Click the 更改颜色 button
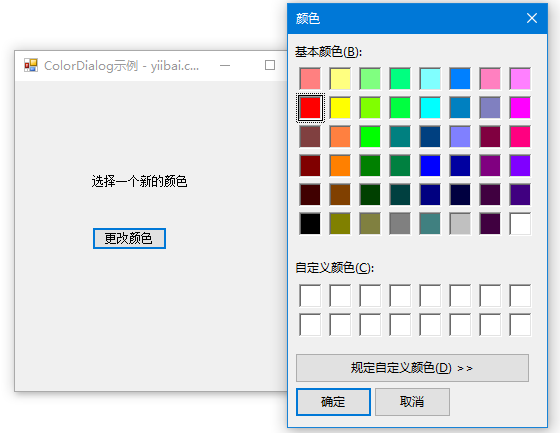The height and width of the screenshot is (433, 560). [x=129, y=238]
